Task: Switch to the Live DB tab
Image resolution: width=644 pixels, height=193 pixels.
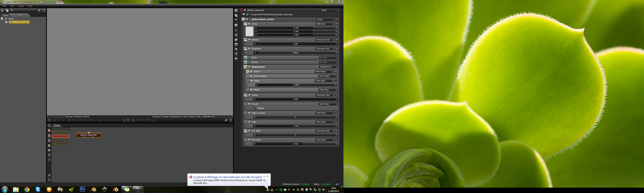Action: (x=14, y=15)
